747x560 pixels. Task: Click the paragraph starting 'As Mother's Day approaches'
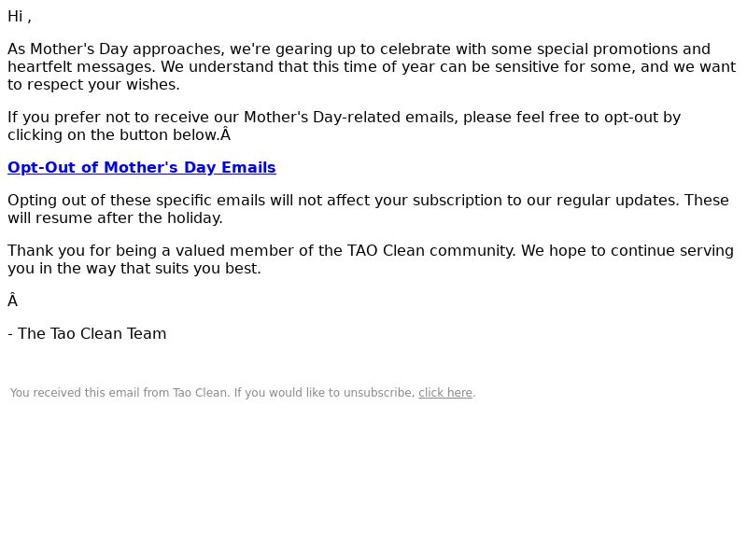[x=372, y=66]
